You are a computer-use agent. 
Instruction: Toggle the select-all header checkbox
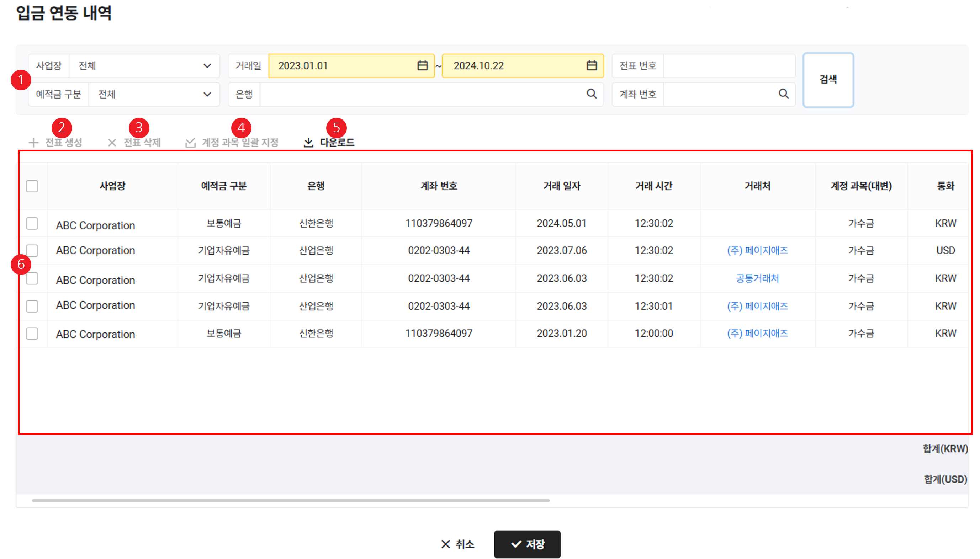click(x=32, y=186)
